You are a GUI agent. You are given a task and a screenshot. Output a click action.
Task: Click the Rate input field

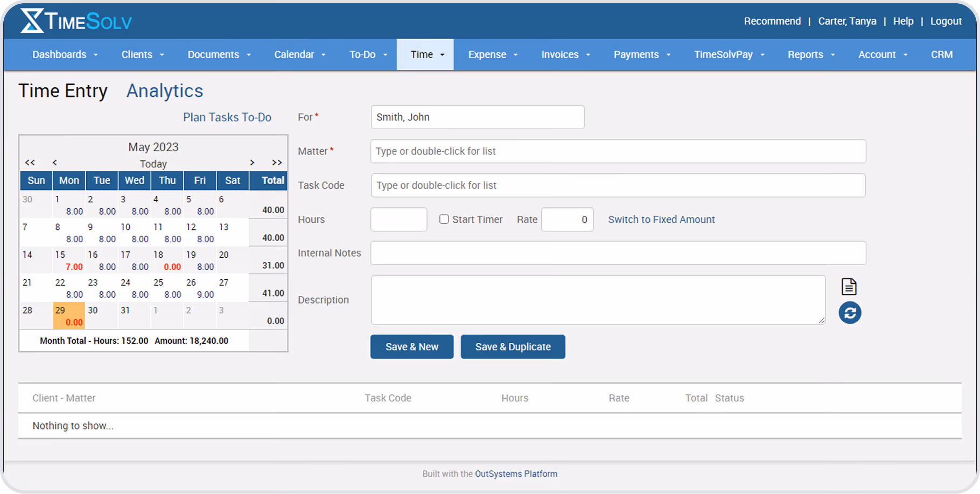[x=568, y=220]
